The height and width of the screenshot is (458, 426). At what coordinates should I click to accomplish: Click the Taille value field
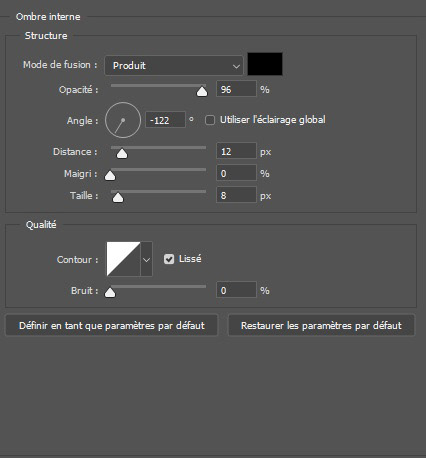236,195
